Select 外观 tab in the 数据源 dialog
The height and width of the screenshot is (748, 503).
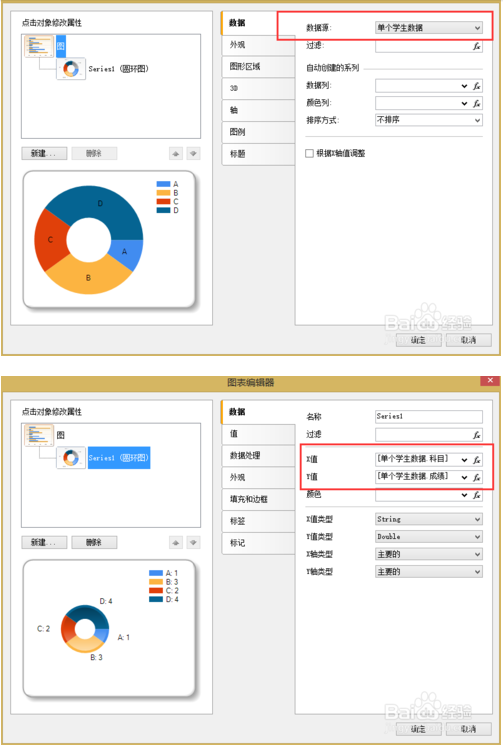pos(258,45)
